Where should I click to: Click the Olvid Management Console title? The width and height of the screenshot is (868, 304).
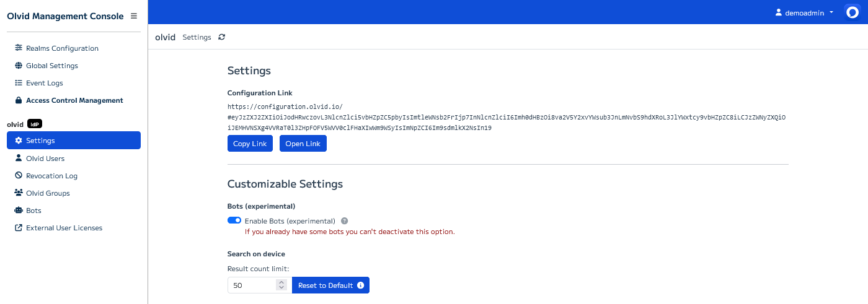coord(65,16)
